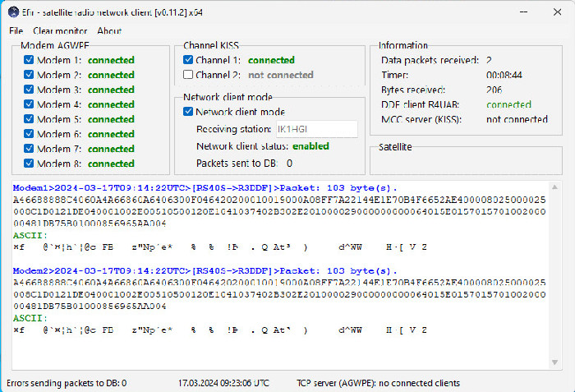This screenshot has height=392, width=575.
Task: Open the File menu
Action: pyautogui.click(x=16, y=31)
